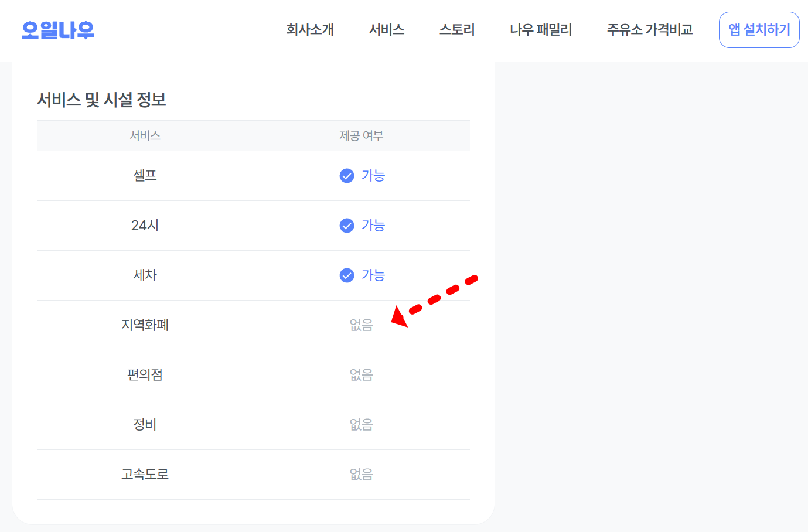
Task: Click 없음 value in 고속도로 row
Action: [x=362, y=474]
